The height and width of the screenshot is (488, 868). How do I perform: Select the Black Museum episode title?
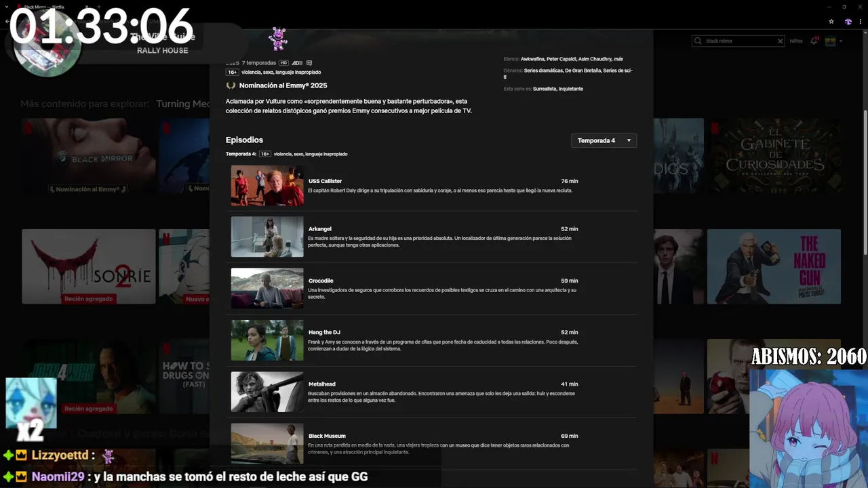point(327,436)
